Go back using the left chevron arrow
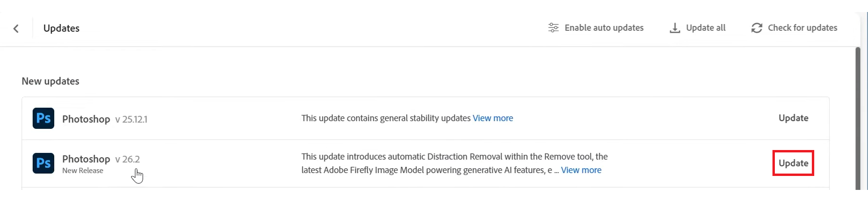 [16, 28]
